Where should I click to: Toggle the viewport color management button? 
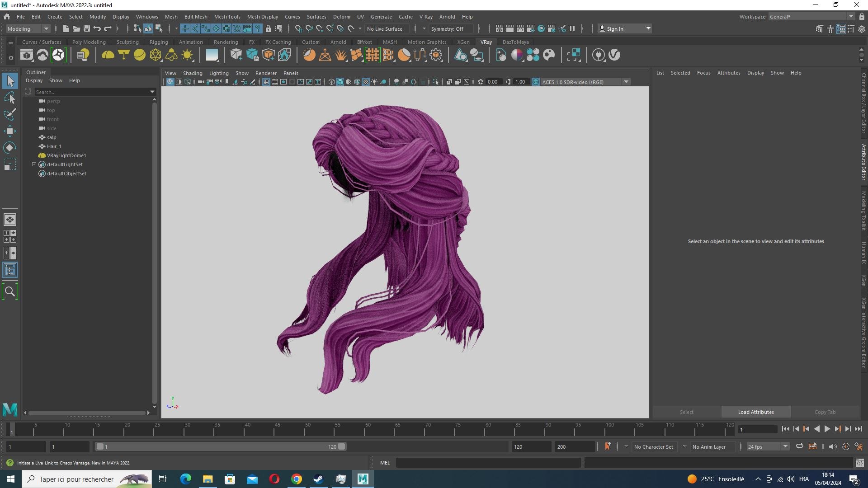click(536, 82)
